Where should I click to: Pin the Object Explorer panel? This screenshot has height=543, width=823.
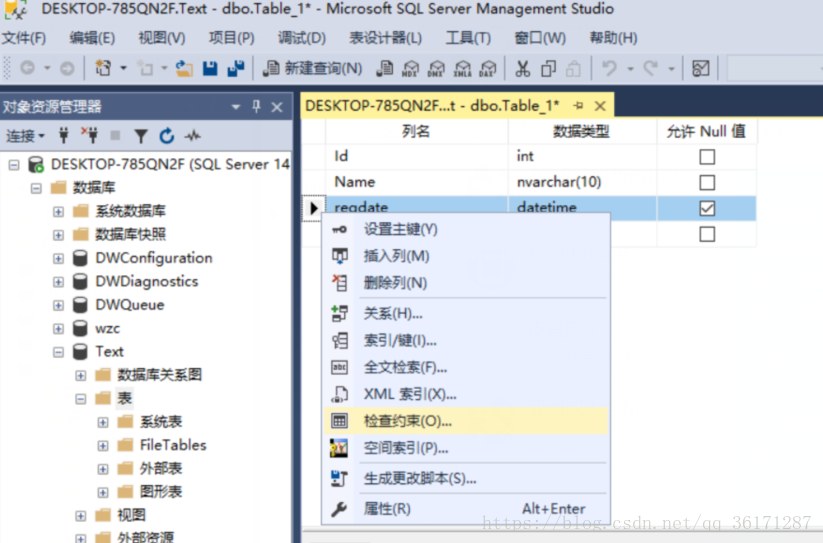256,107
